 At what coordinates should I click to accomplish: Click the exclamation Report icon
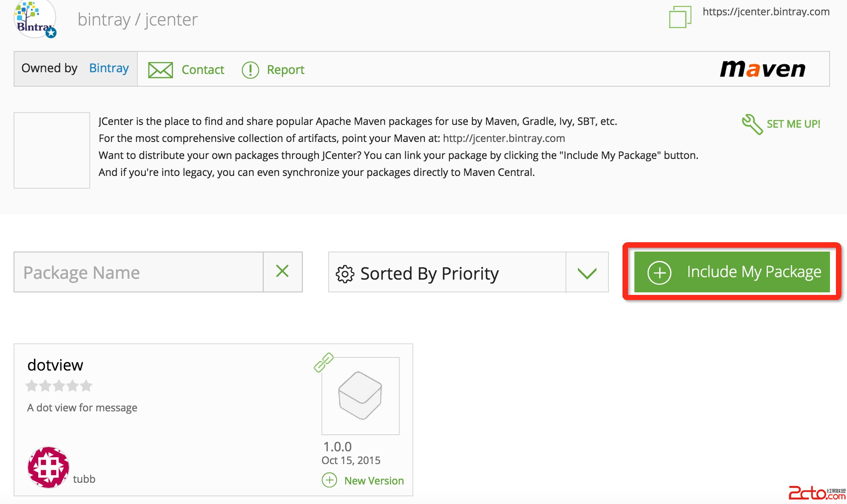(250, 70)
